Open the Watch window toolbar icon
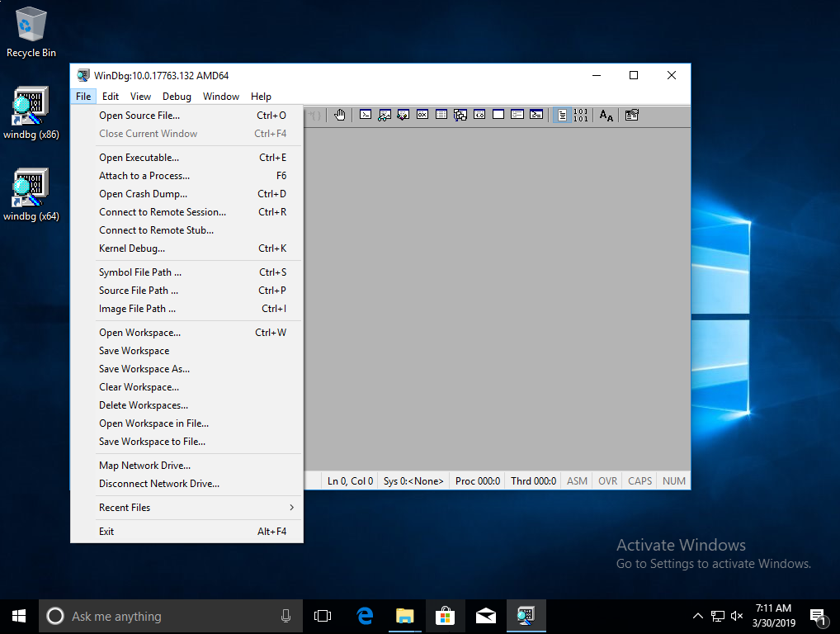 384,116
